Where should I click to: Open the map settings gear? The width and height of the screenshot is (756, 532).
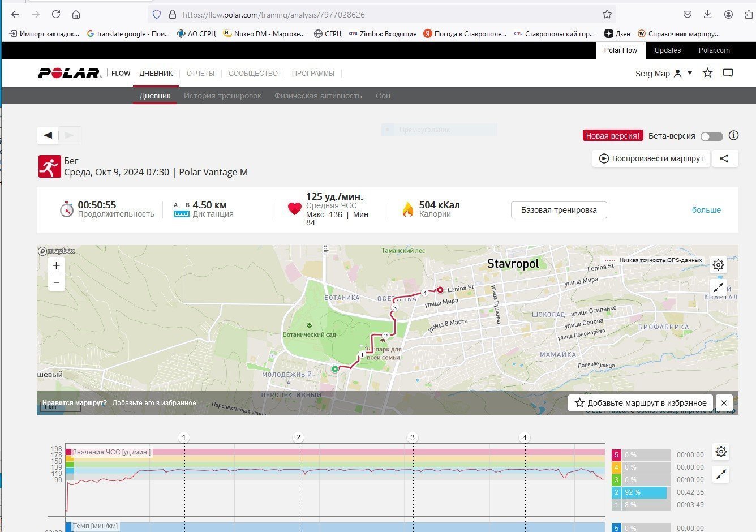click(719, 265)
